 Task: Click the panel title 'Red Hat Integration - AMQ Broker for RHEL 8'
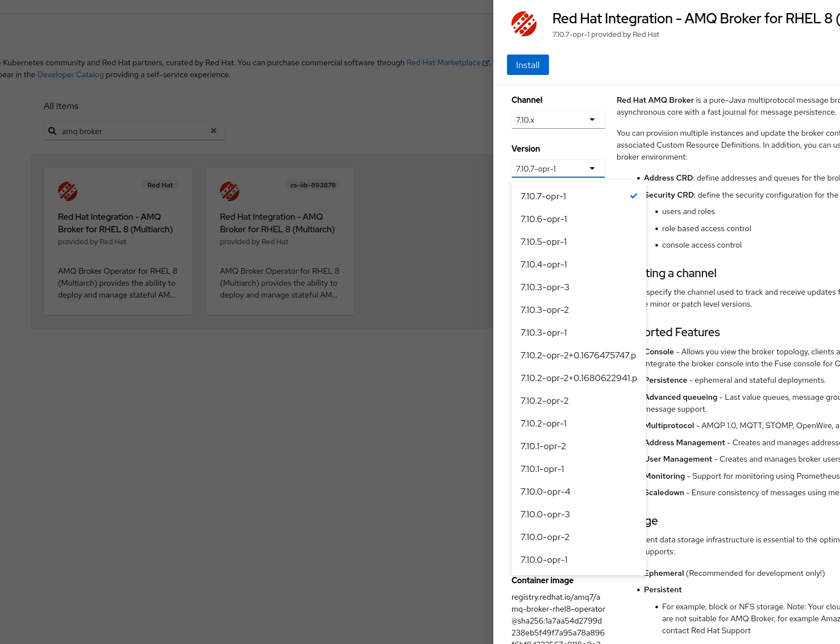point(696,19)
